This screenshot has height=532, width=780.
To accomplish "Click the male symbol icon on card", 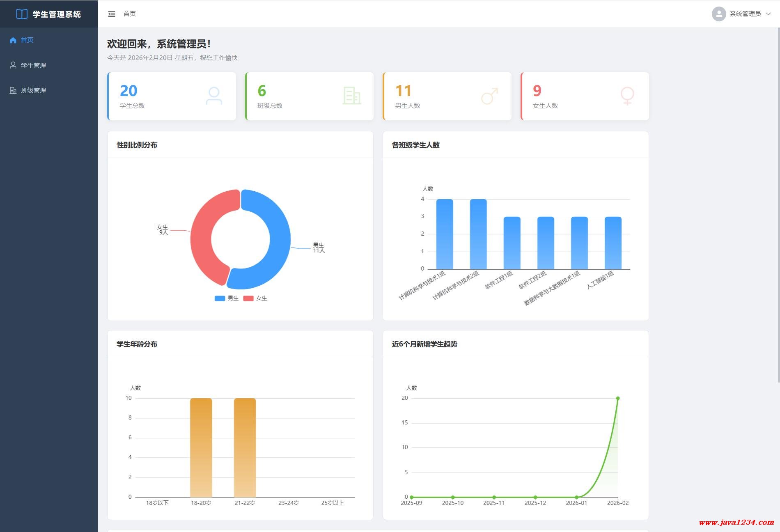I will (x=489, y=96).
